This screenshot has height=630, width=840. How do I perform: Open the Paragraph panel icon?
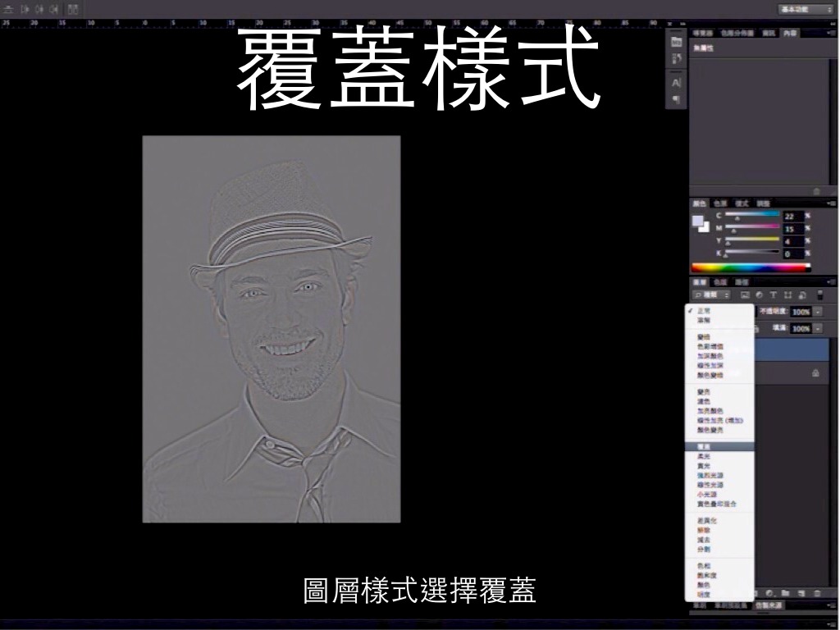[x=677, y=99]
